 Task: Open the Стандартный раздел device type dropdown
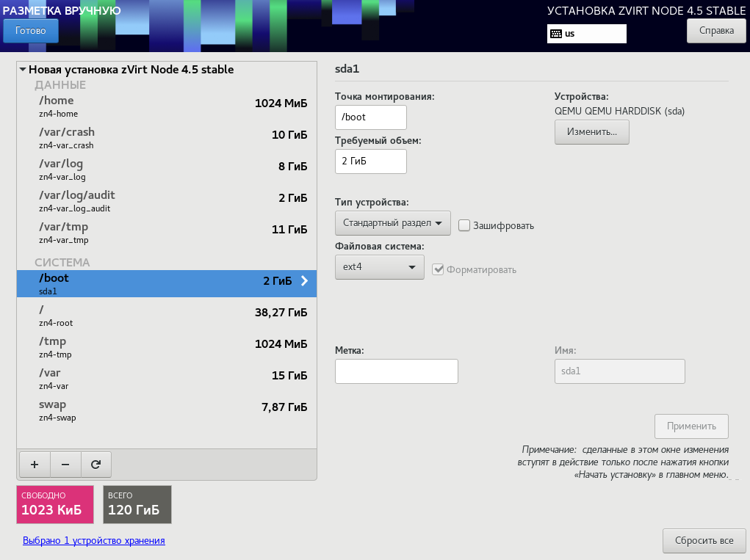click(x=393, y=223)
